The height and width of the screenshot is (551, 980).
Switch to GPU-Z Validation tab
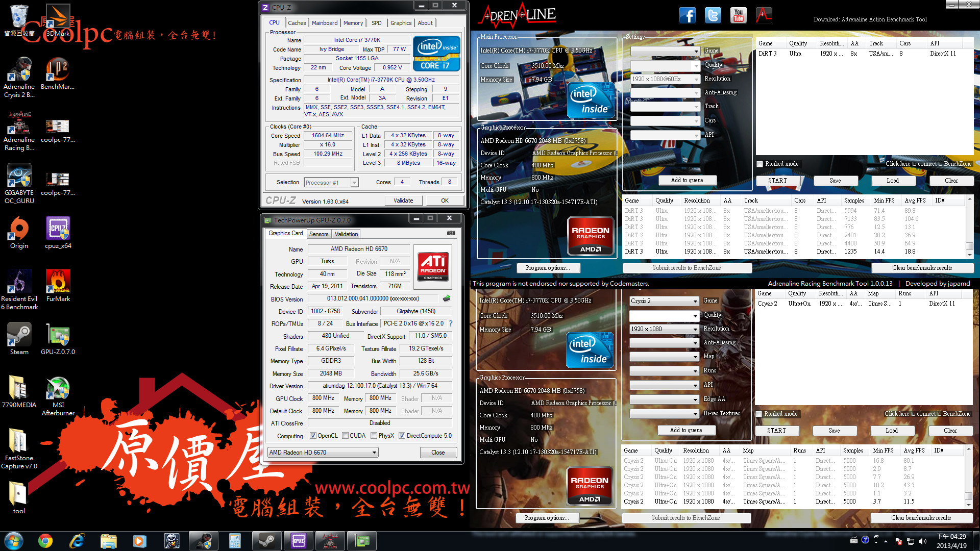pos(347,234)
